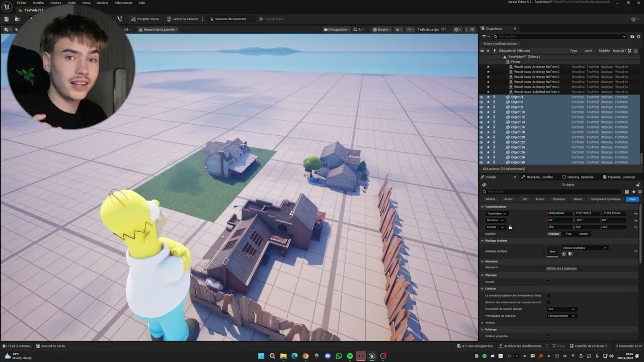Open the Verse menu

coord(86,3)
